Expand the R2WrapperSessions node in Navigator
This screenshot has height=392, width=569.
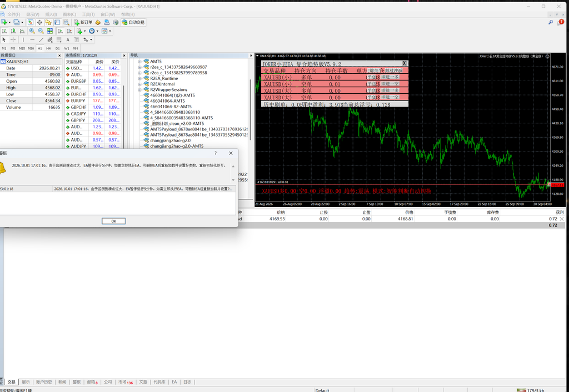coord(139,89)
